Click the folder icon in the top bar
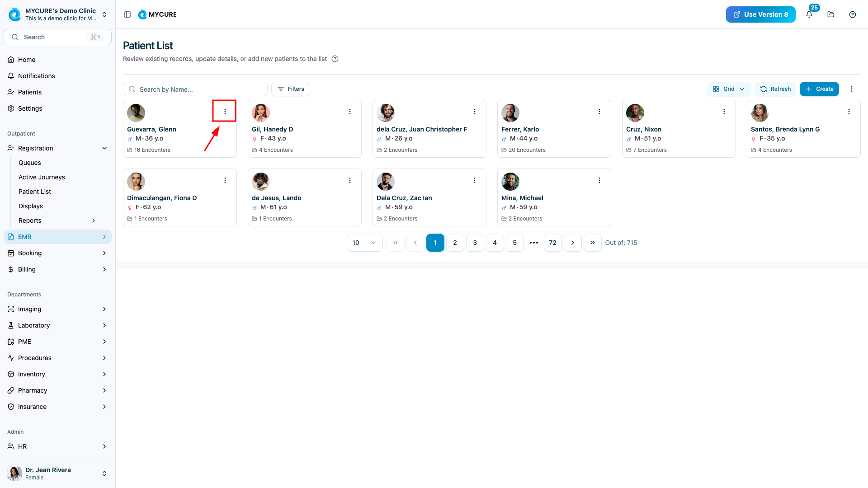The image size is (868, 488). (x=831, y=14)
